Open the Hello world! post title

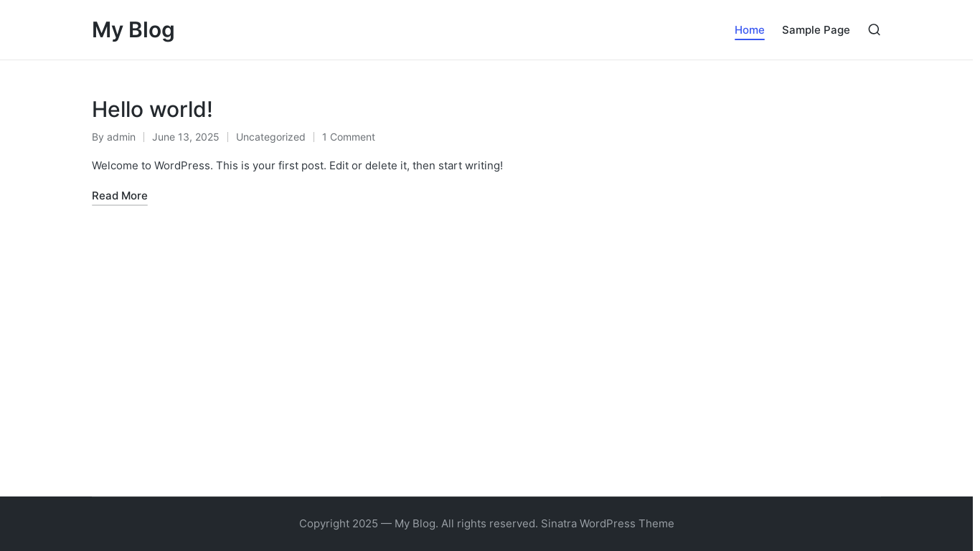pos(152,109)
